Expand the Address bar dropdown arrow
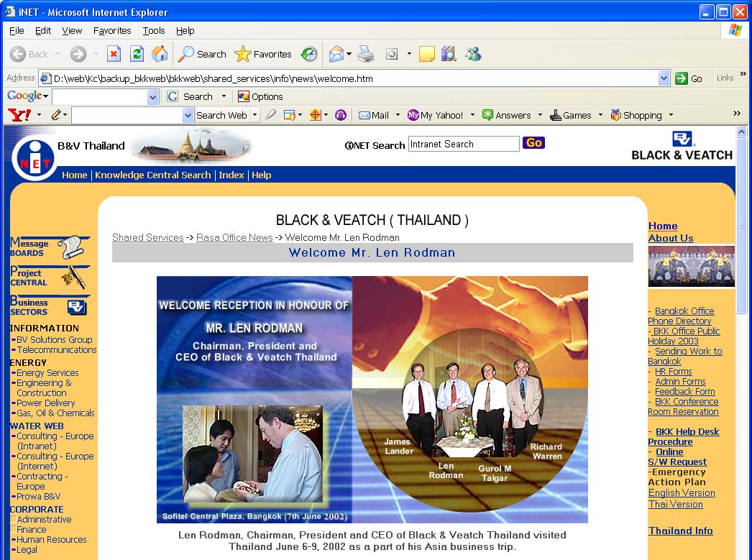The width and height of the screenshot is (752, 560). coord(664,78)
